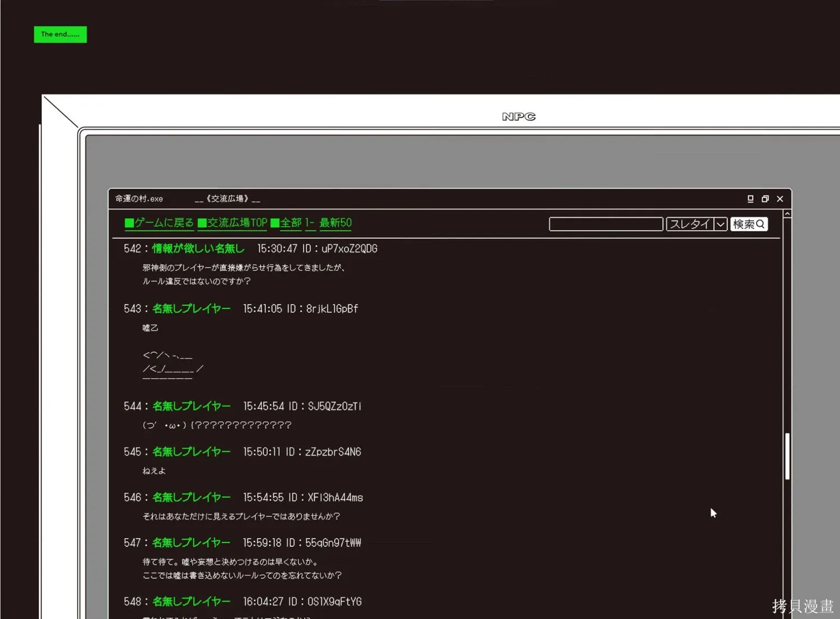Click the green "The end......" button

click(x=60, y=34)
